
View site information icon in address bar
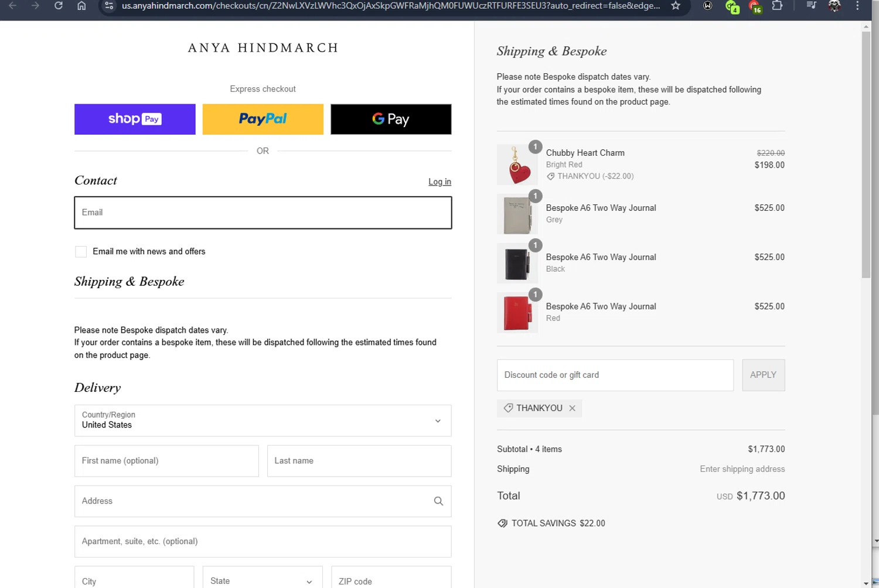pos(109,6)
